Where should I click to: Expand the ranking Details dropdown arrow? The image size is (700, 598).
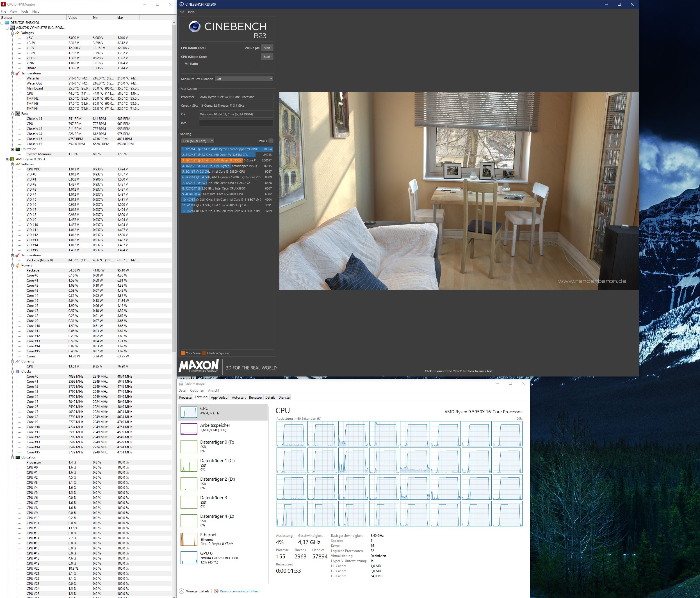coord(271,141)
